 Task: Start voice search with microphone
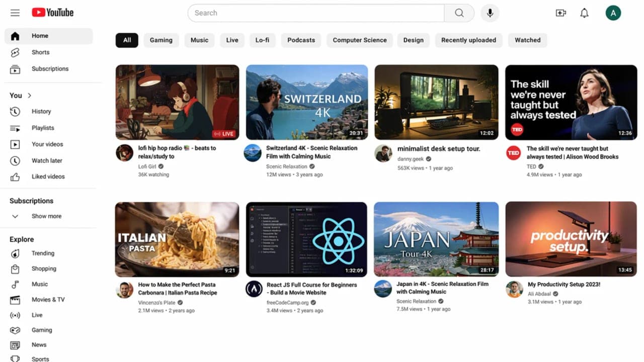coord(490,13)
